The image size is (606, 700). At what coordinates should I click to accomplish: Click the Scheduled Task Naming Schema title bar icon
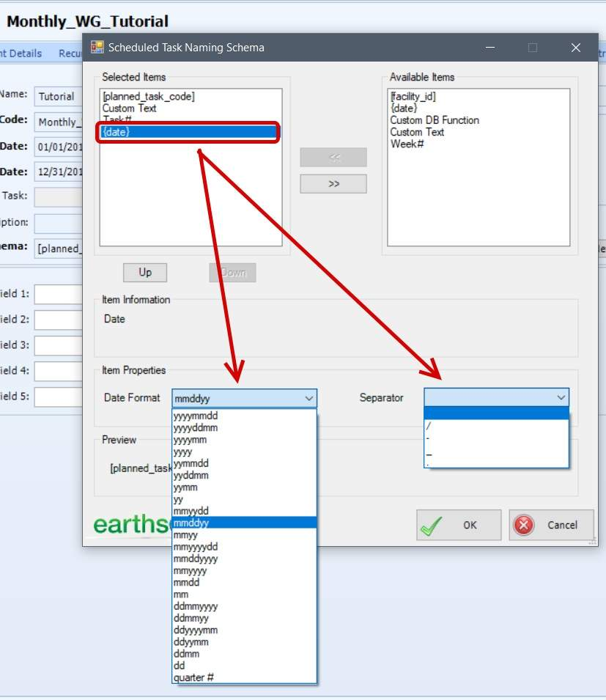click(95, 47)
